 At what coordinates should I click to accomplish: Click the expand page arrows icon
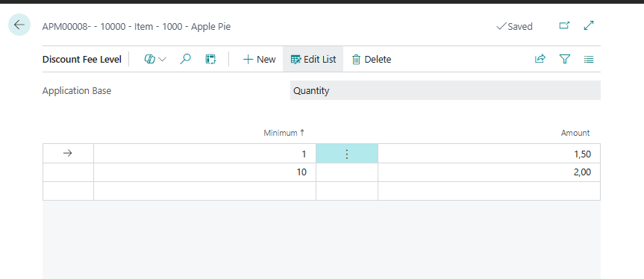click(589, 25)
